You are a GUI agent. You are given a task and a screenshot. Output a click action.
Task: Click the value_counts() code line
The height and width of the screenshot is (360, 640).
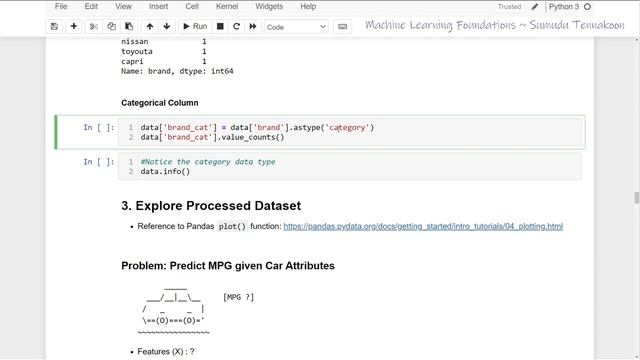tap(212, 137)
